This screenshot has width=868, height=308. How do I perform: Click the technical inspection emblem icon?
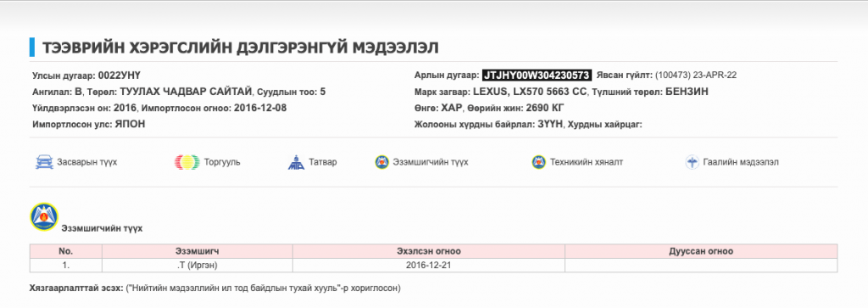[x=538, y=162]
